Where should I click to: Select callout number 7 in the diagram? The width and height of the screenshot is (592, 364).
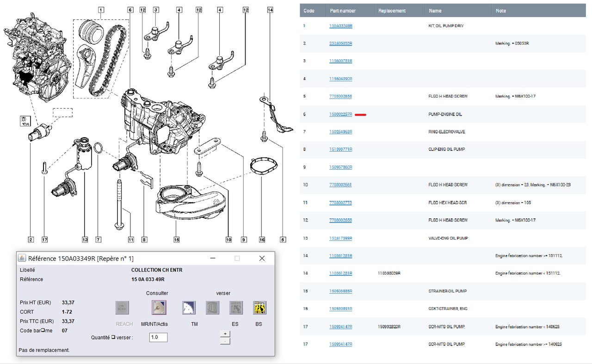point(98,240)
